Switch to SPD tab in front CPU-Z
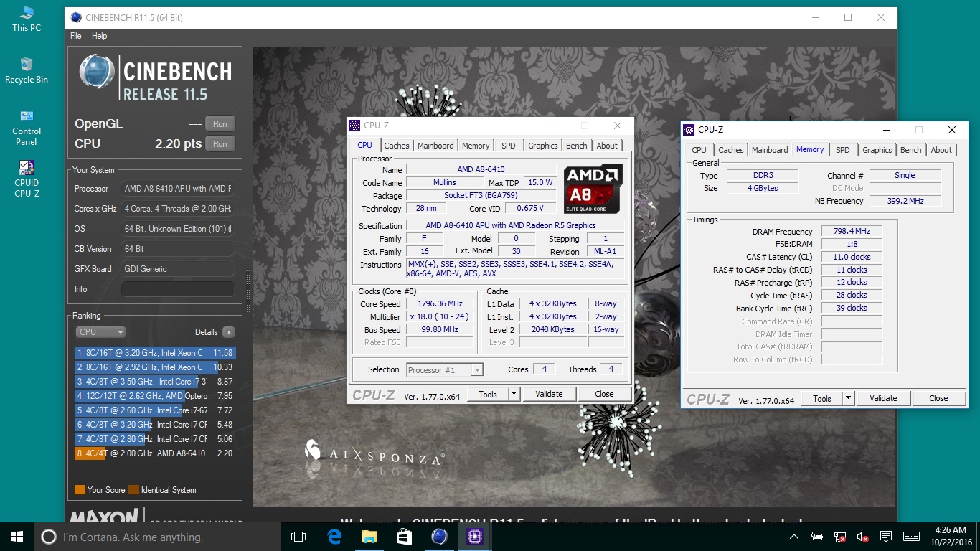The height and width of the screenshot is (551, 980). (509, 146)
